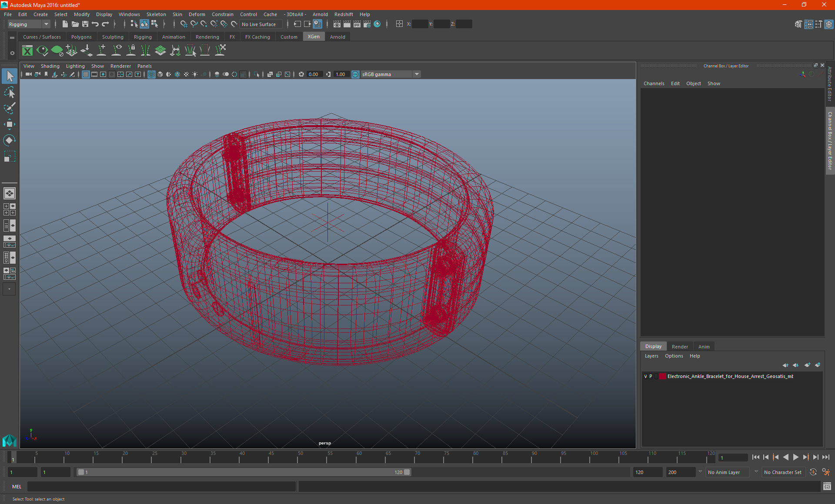Activate the Lasso select tool

(10, 93)
